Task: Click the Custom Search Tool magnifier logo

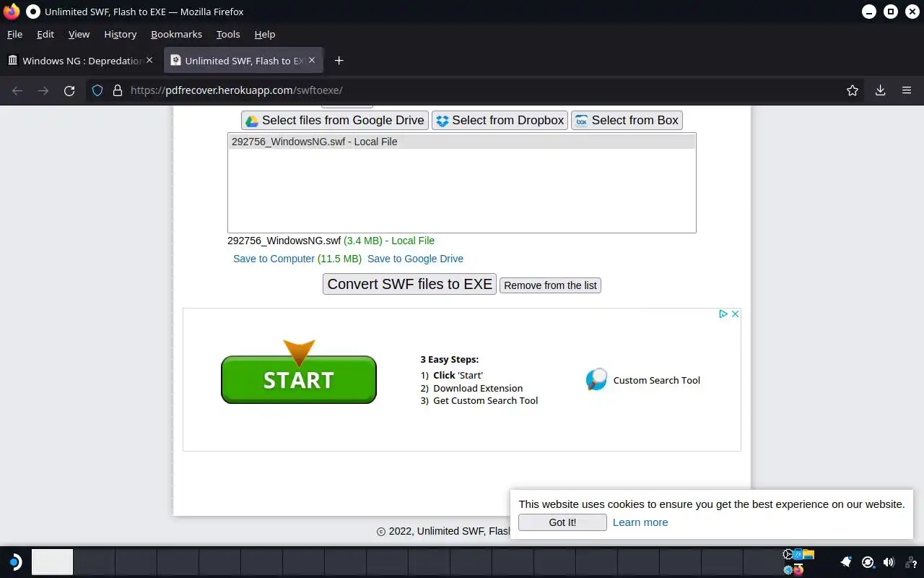Action: coord(596,379)
